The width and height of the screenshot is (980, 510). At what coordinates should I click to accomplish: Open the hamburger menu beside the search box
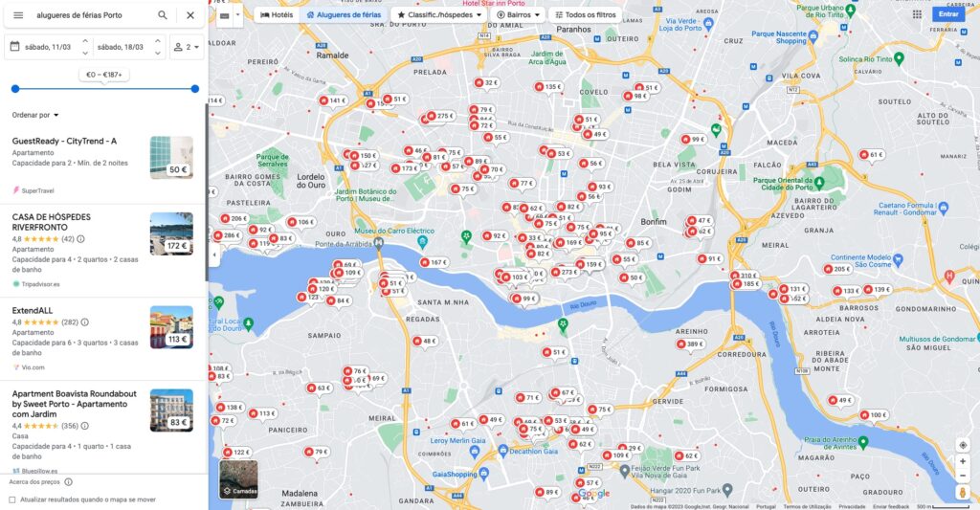pyautogui.click(x=18, y=15)
